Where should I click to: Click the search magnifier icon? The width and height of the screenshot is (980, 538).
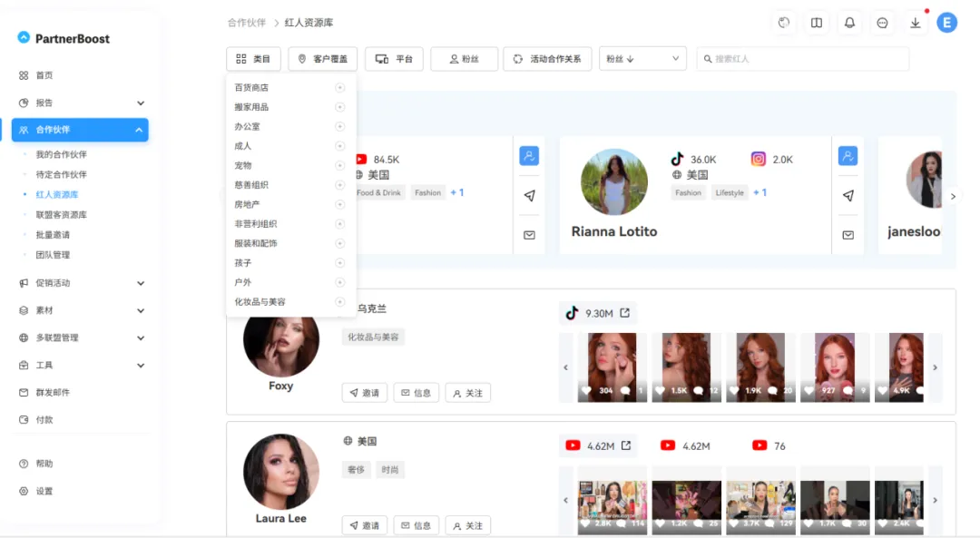[x=708, y=59]
